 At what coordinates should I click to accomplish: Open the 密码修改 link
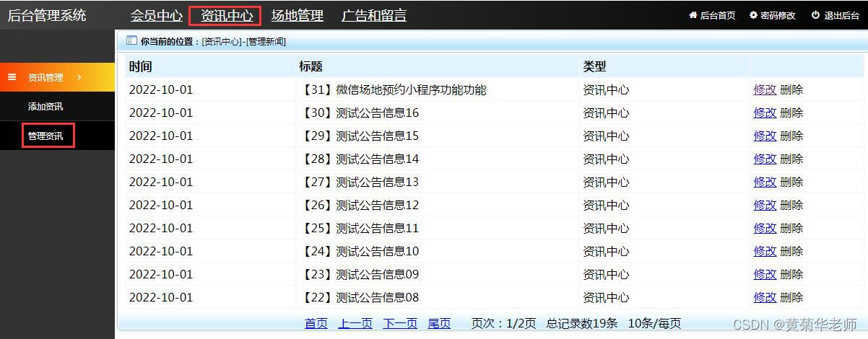778,15
